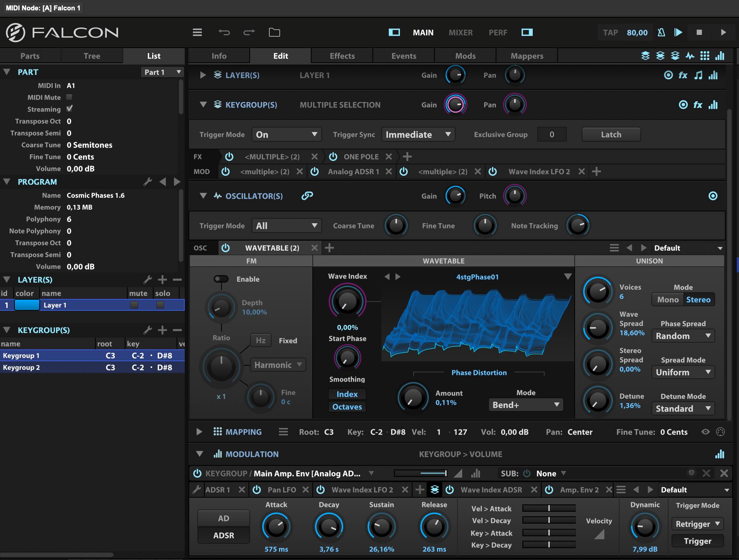The image size is (739, 560).
Task: Click the Keygroup fx icon
Action: tap(698, 105)
